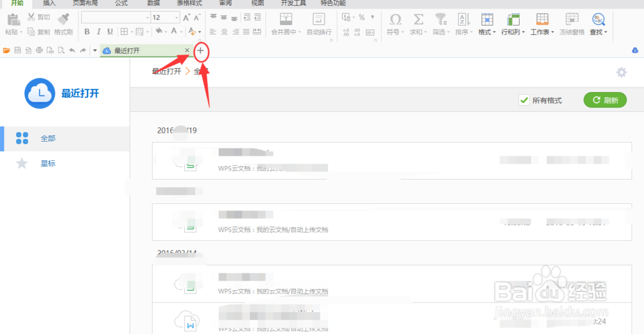Viewport: 644px width, 334px height.
Task: Click the Undo arrow
Action: 72,50
